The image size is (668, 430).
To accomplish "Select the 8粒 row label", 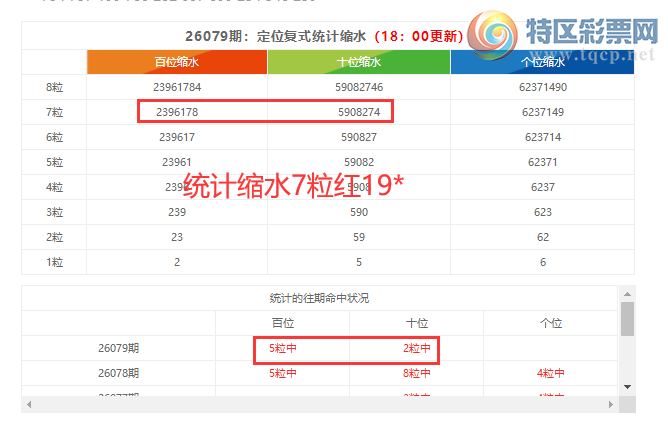I will pos(55,87).
